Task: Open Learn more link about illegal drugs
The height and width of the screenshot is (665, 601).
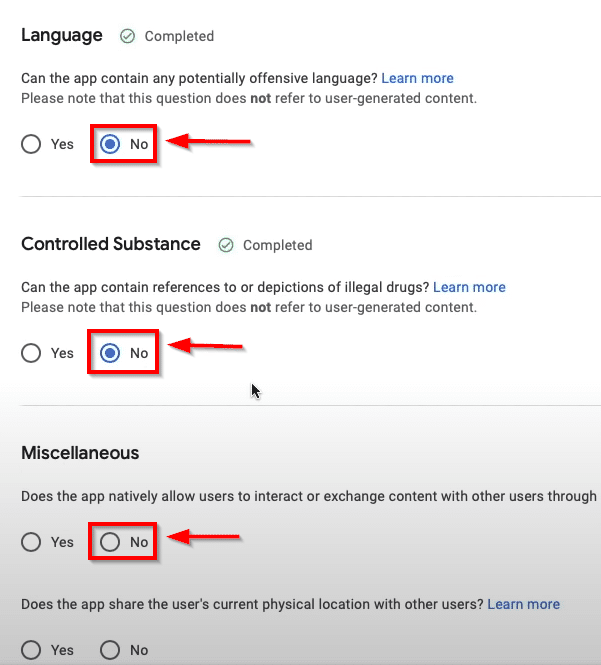Action: pos(469,287)
